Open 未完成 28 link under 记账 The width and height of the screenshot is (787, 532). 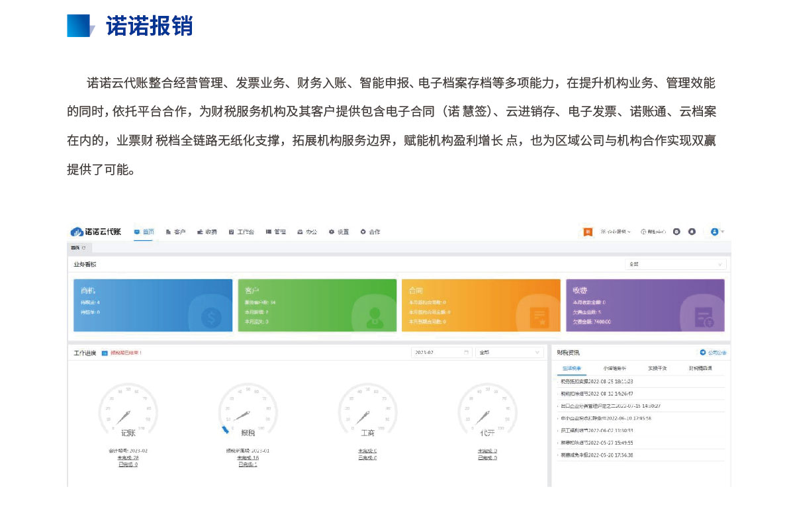point(128,458)
